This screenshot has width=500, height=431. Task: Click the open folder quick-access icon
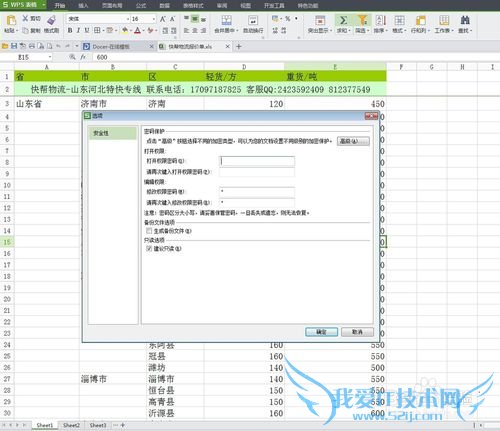pyautogui.click(x=5, y=46)
